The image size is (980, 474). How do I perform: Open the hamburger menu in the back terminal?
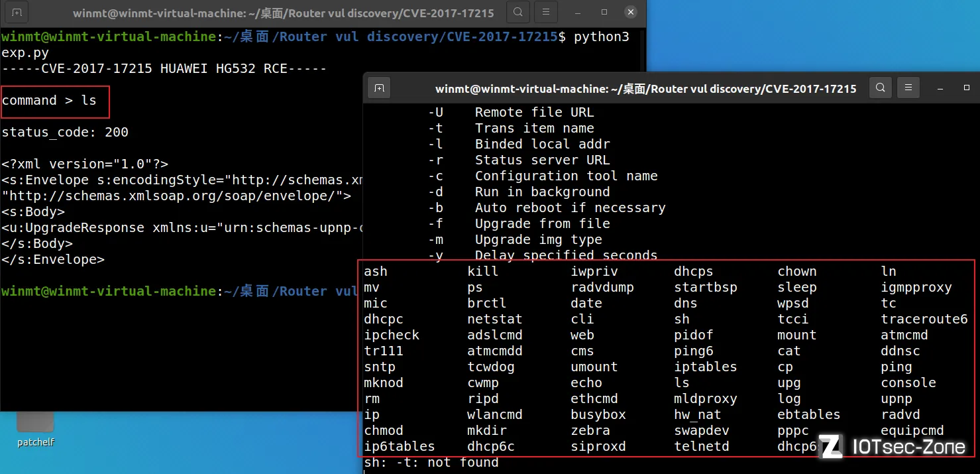pyautogui.click(x=545, y=13)
